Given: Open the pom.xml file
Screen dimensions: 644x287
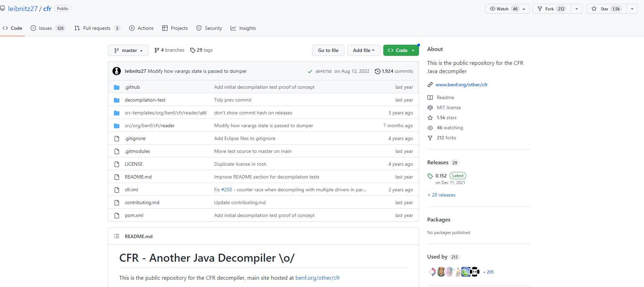Looking at the screenshot, I should click(x=134, y=215).
